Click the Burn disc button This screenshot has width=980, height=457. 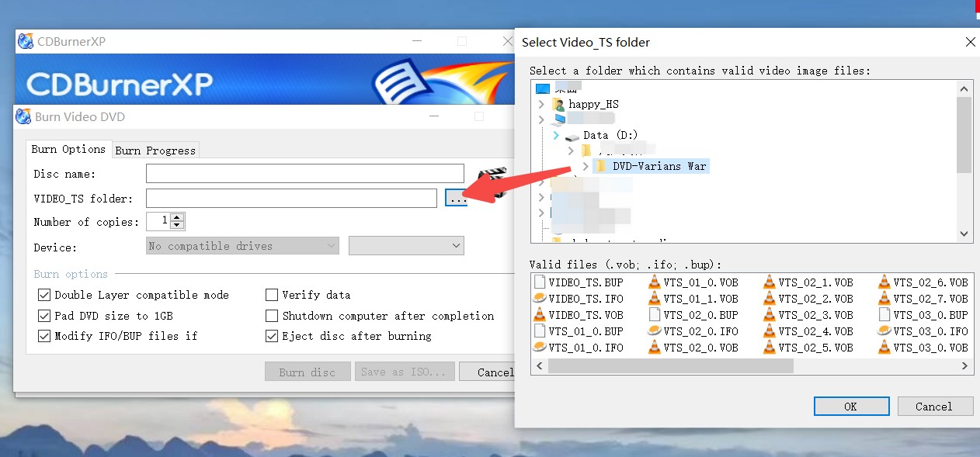click(308, 372)
